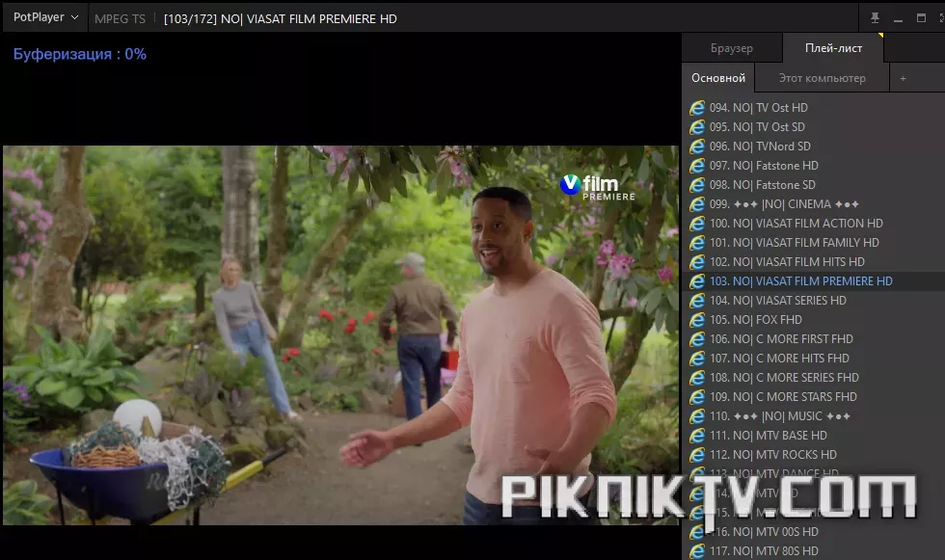The image size is (945, 560).
Task: Click the icon beside C MORE HITS FHD
Action: pos(697,359)
